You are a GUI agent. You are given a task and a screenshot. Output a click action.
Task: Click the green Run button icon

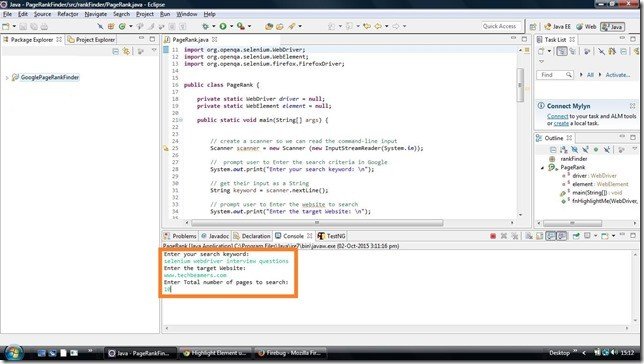[223, 26]
